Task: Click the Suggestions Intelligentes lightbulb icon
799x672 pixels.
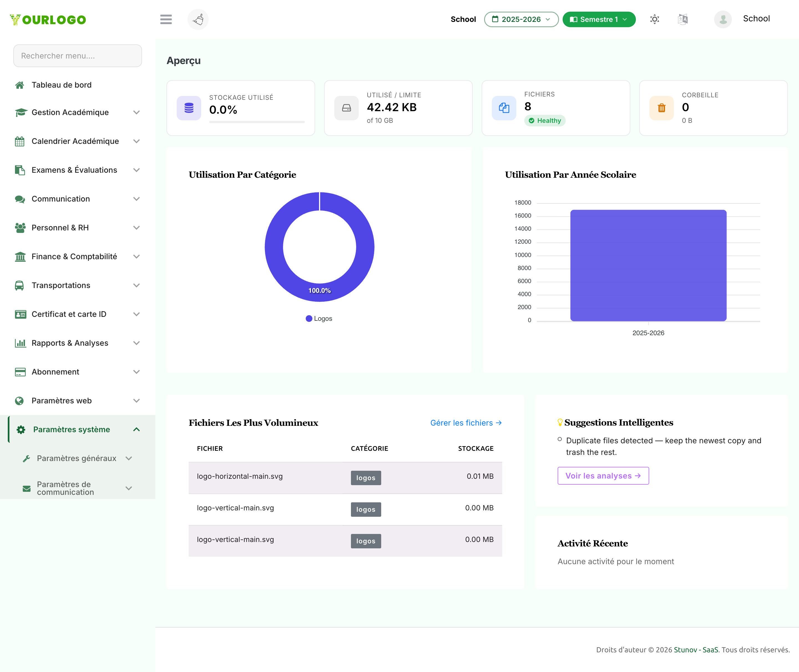Action: 560,422
